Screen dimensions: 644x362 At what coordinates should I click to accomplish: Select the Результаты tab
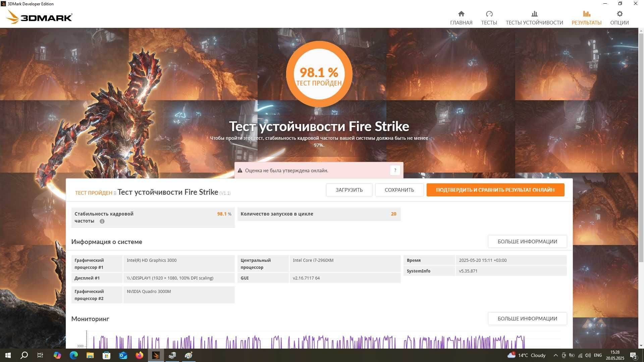[x=586, y=18]
